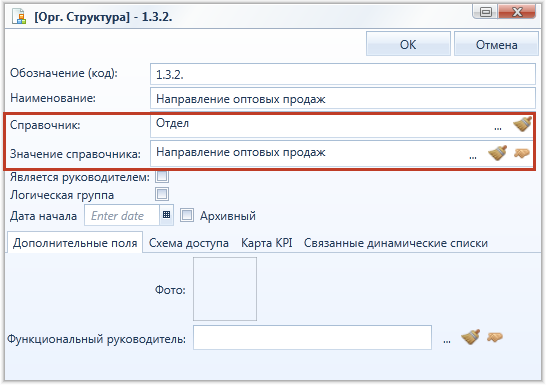
Task: Click the empty Фото placeholder box
Action: (225, 289)
